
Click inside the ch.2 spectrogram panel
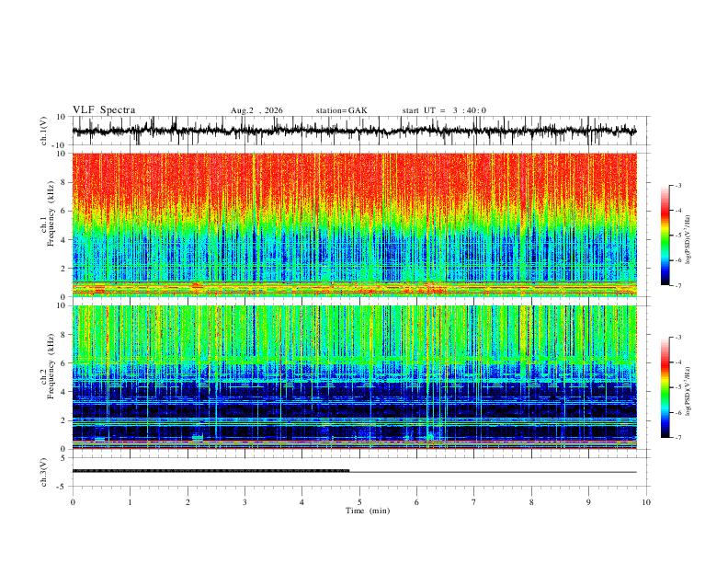tap(354, 377)
